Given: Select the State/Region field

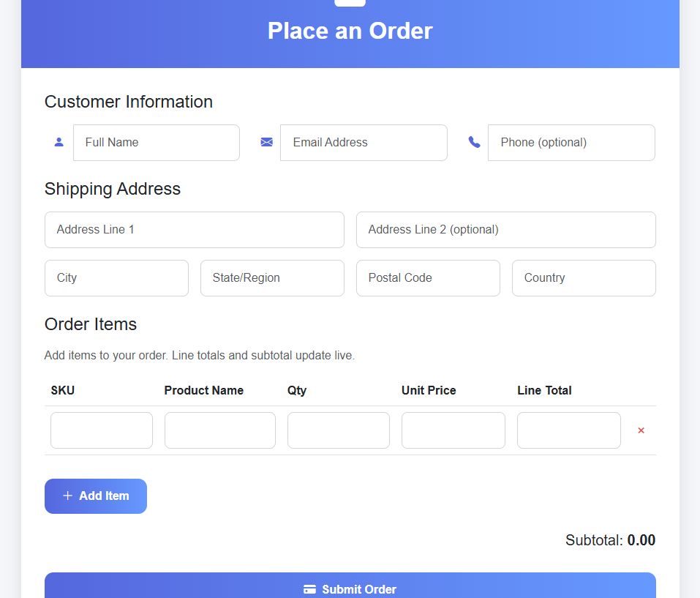Looking at the screenshot, I should point(272,278).
